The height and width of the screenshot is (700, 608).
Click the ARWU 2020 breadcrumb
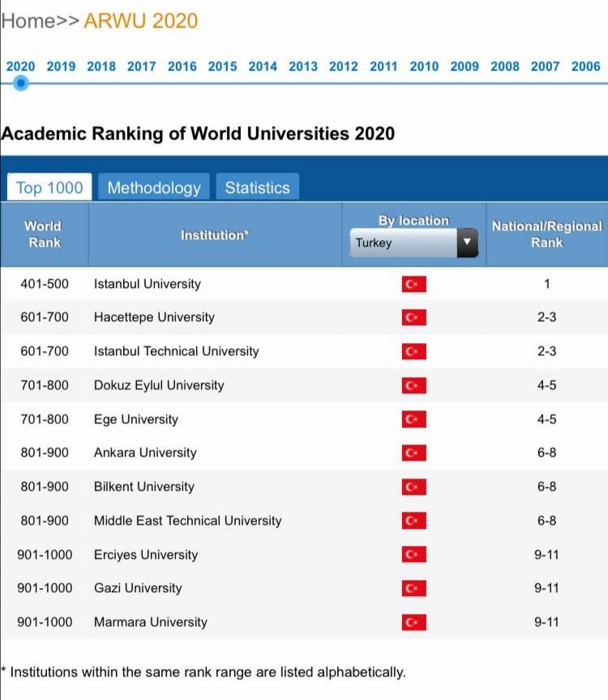point(141,20)
